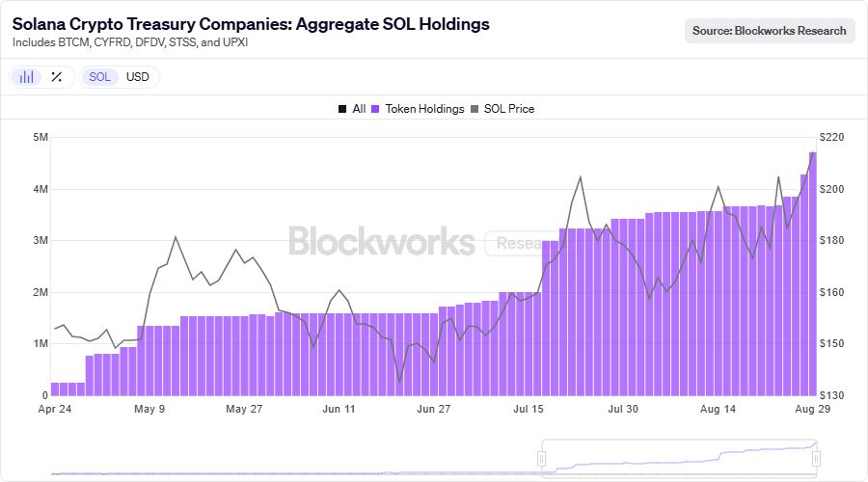Select the bar chart view icon

pyautogui.click(x=26, y=77)
